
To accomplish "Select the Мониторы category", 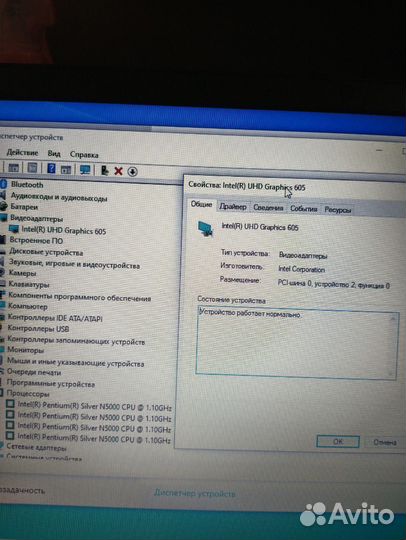I will 25,350.
